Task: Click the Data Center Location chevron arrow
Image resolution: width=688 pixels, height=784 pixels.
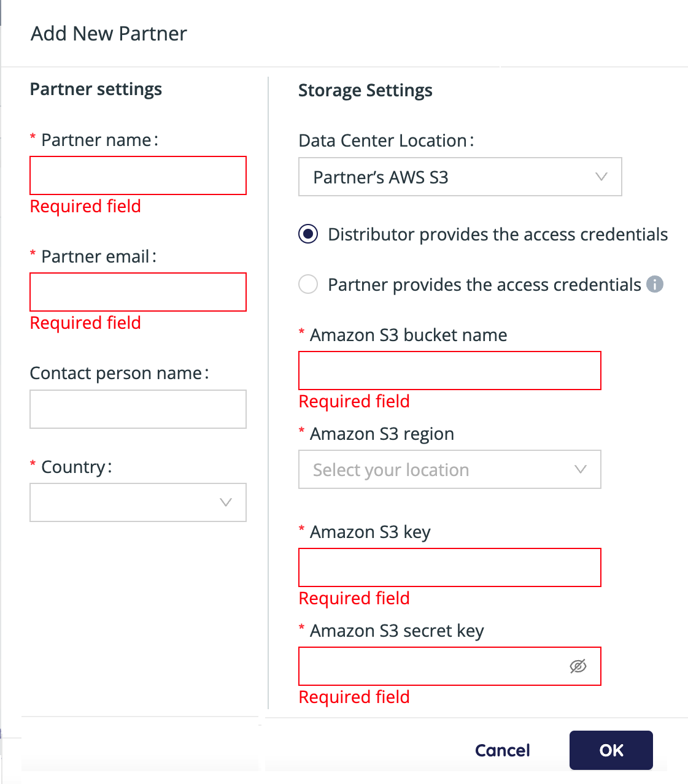Action: [601, 177]
